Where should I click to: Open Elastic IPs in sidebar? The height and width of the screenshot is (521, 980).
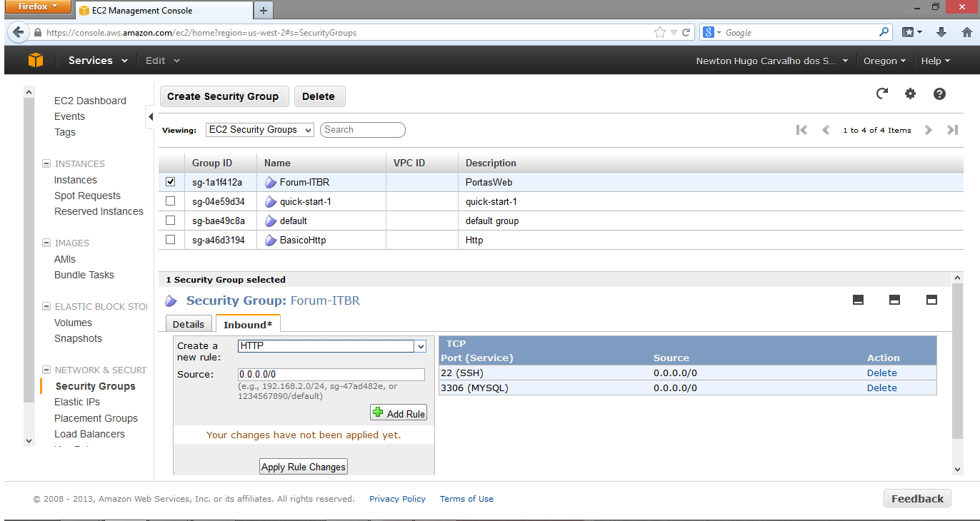pyautogui.click(x=77, y=402)
